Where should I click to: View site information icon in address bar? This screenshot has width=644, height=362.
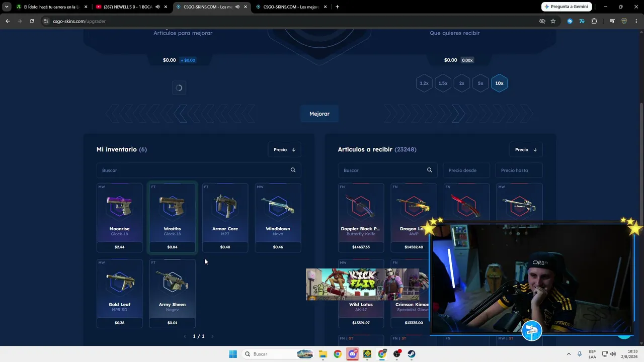click(46, 21)
